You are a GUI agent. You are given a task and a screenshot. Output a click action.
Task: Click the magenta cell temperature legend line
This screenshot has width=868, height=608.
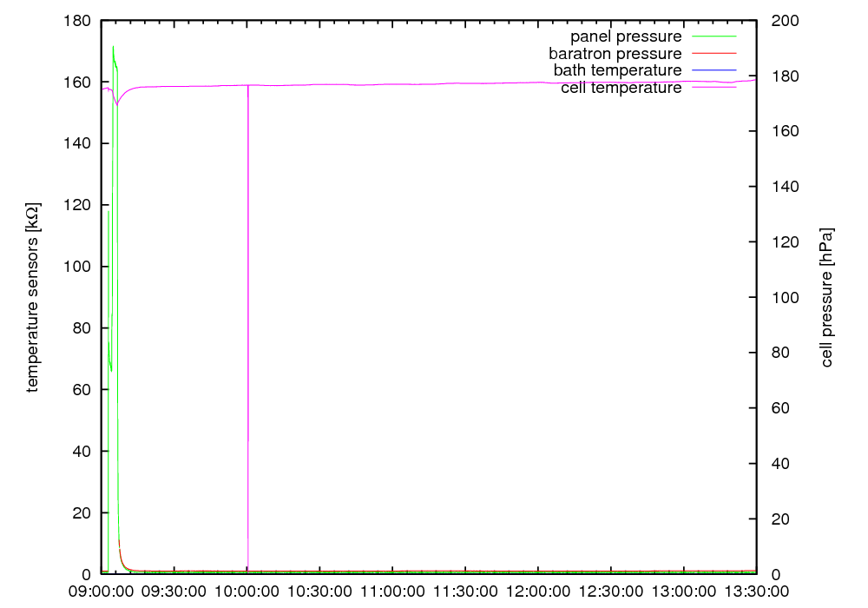(713, 88)
